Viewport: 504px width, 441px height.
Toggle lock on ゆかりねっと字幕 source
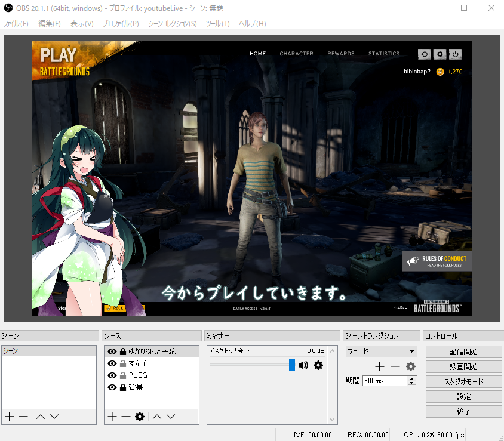click(x=123, y=351)
